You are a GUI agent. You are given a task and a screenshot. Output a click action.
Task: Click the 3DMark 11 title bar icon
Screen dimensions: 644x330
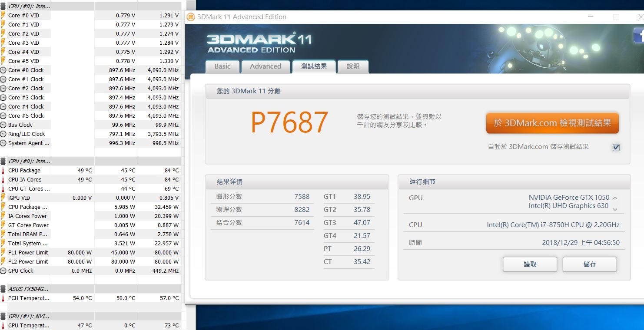(x=191, y=17)
